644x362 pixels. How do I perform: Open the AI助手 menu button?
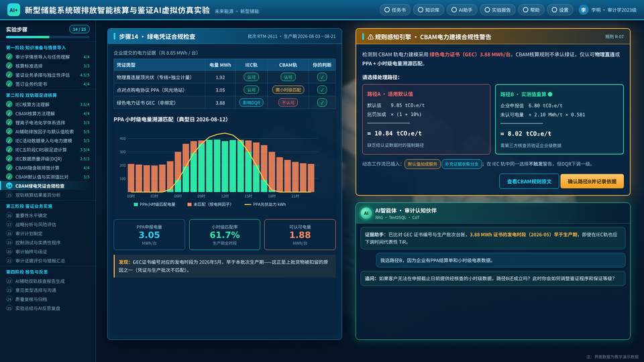point(462,10)
